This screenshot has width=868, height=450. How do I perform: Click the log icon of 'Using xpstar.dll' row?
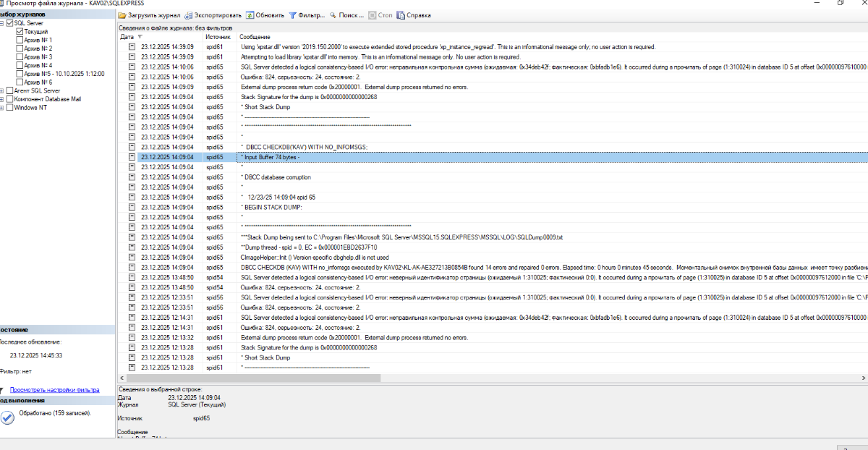coord(132,46)
